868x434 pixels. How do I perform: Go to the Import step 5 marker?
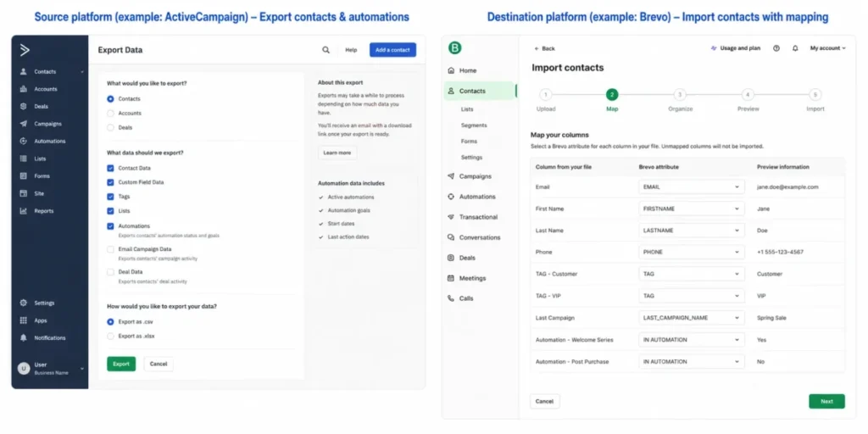[x=815, y=95]
